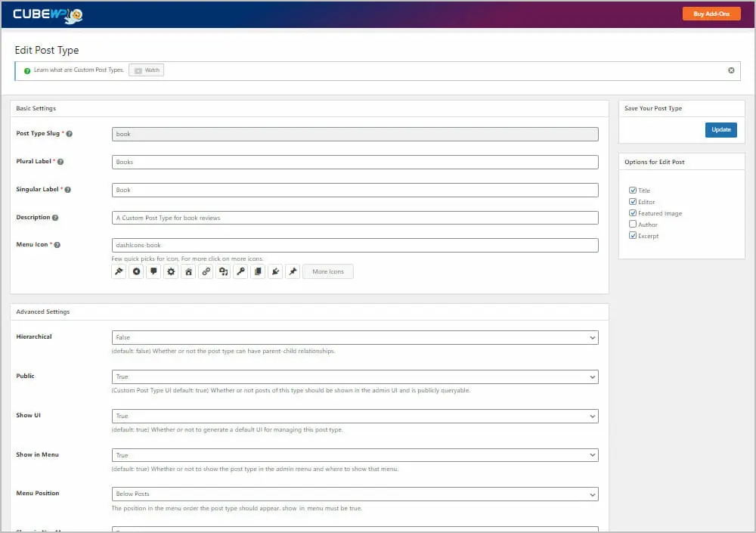Click the CubeWP logo in the header

(47, 14)
